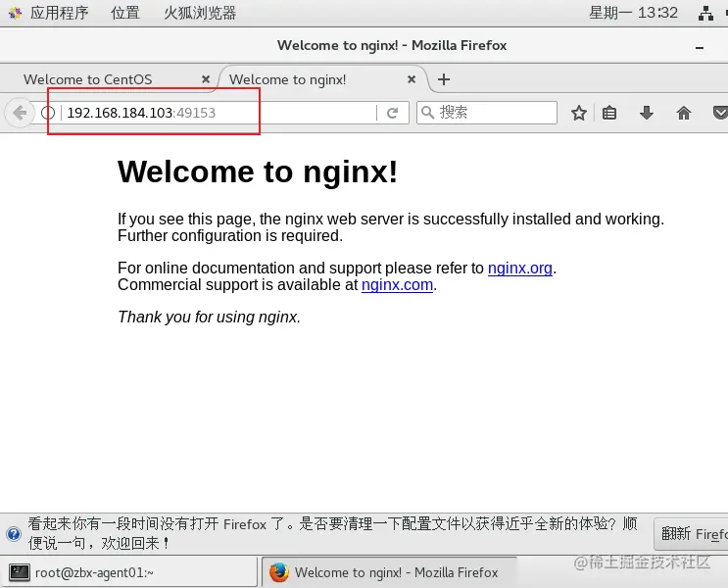Click the address bar with 192.168.184.103:49153
Screen dimensions: 728x588
[x=218, y=113]
